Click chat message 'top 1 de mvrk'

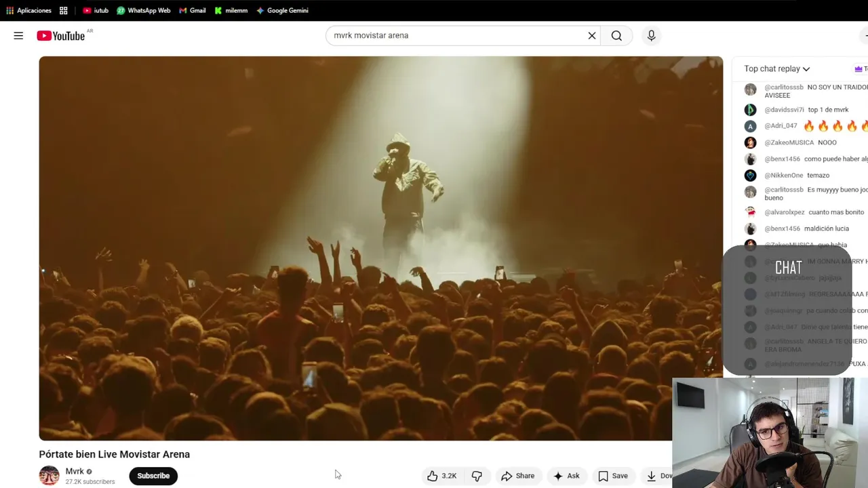click(x=828, y=110)
